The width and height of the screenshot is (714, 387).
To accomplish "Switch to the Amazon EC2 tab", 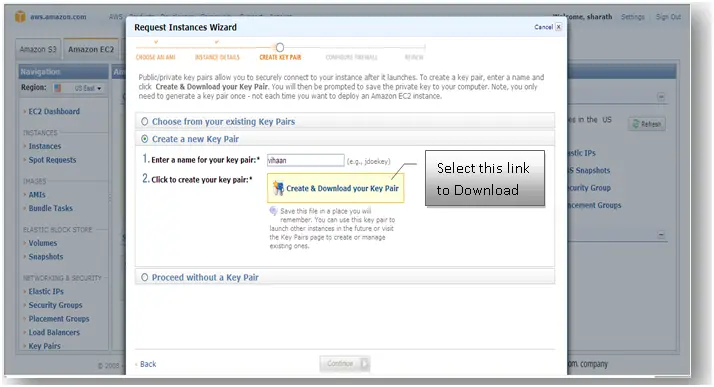I will [91, 49].
